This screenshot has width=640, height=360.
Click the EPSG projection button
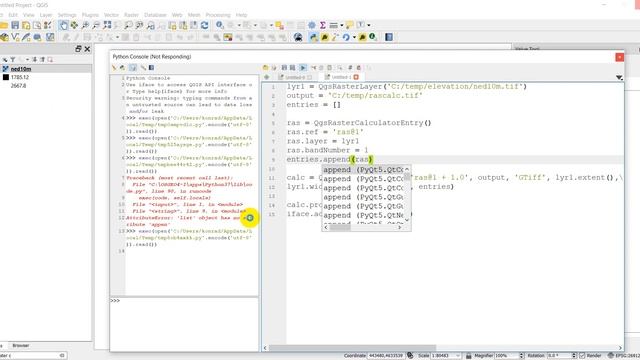tap(624, 356)
